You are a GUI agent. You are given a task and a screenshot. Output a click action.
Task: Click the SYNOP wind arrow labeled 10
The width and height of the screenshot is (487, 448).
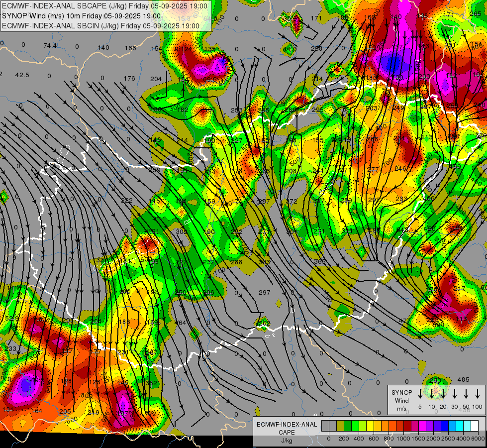click(431, 394)
